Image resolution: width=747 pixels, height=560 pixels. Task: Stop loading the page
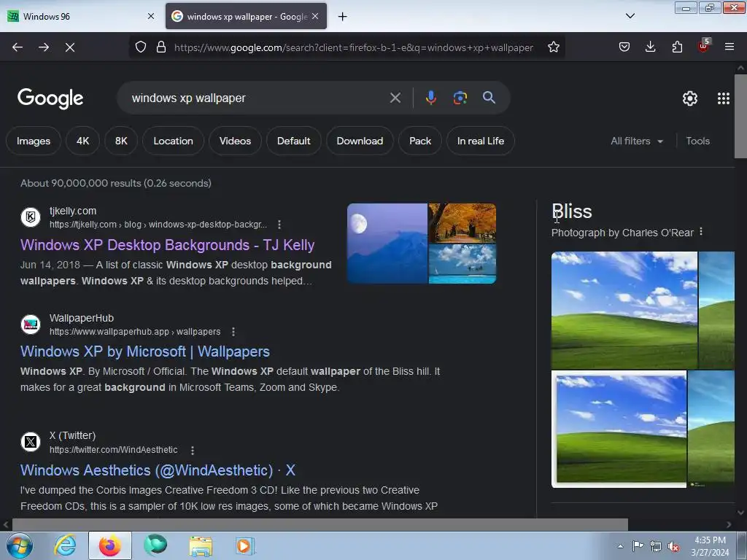70,47
